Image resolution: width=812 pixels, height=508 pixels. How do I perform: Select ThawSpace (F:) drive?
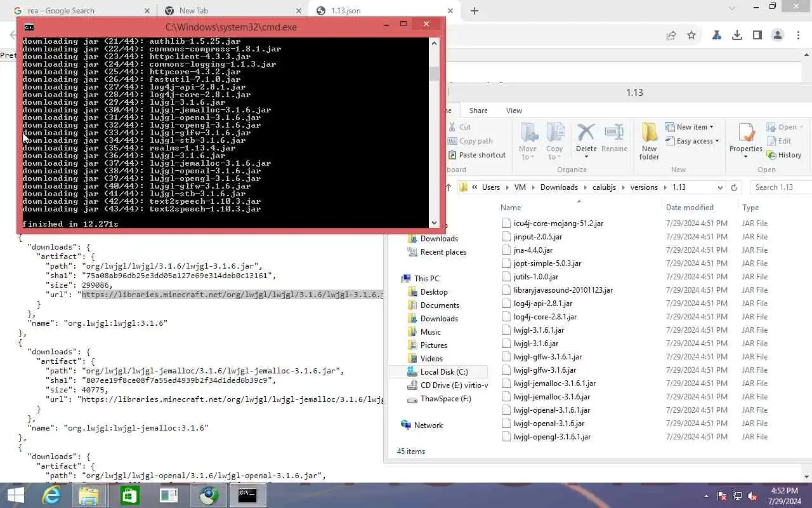[446, 399]
